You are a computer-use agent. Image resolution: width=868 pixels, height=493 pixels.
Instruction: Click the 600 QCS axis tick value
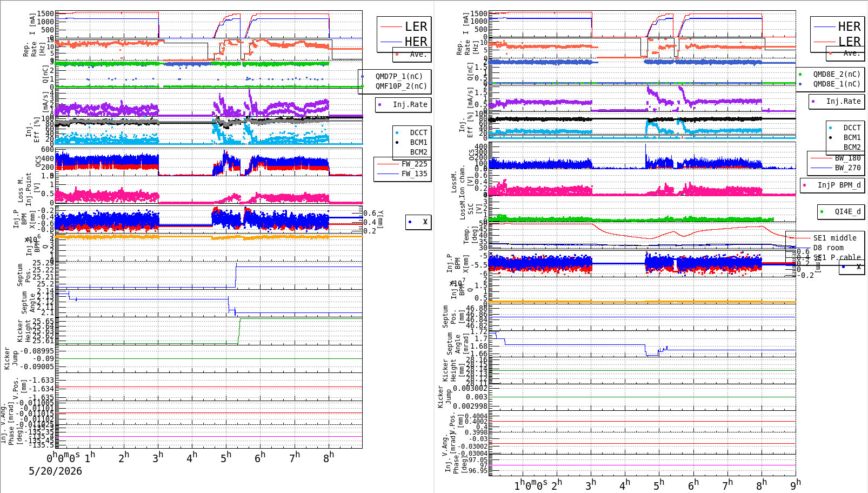[48, 150]
